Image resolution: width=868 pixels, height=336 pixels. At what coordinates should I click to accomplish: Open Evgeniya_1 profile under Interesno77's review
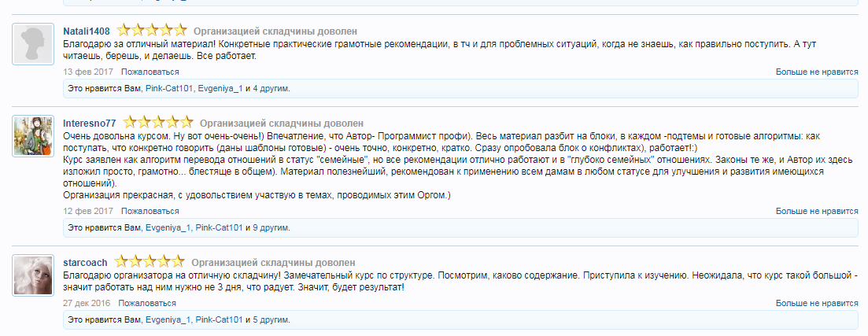tap(168, 227)
